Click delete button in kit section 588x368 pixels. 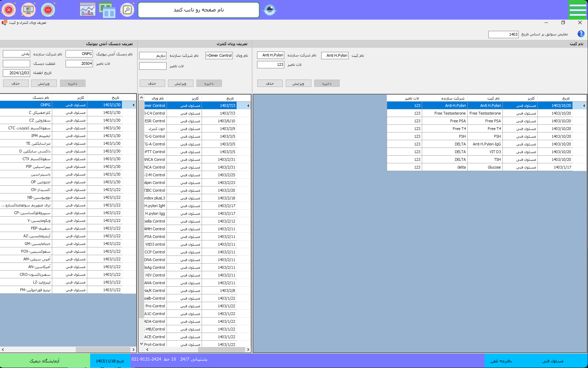[x=270, y=83]
